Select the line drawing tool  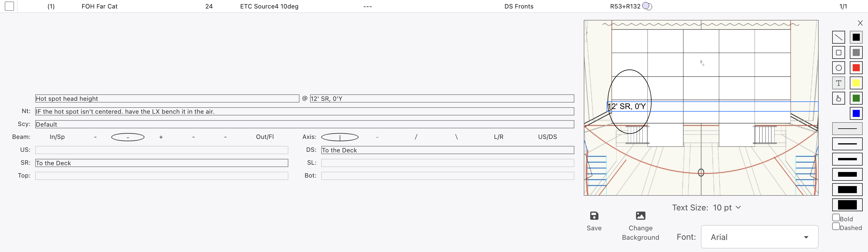pyautogui.click(x=838, y=37)
